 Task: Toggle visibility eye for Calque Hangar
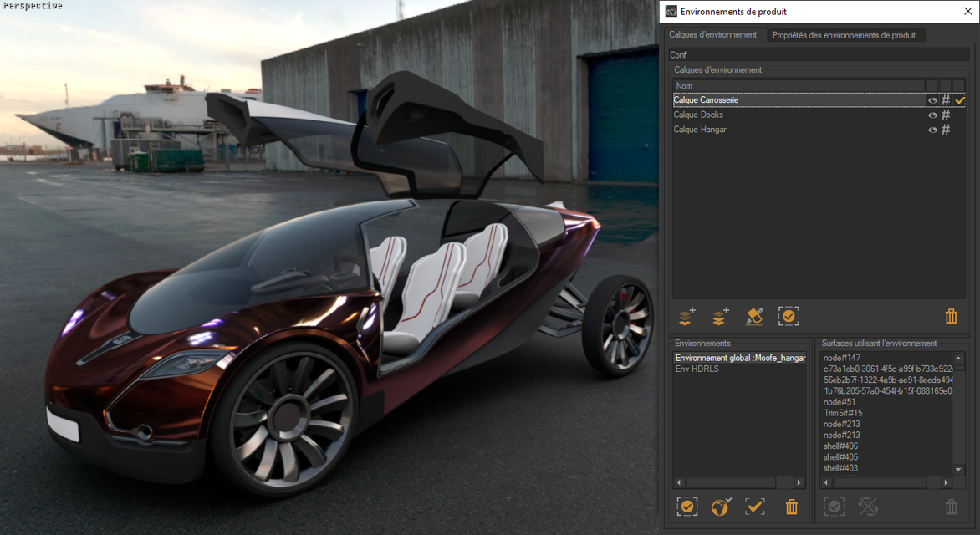tap(932, 130)
